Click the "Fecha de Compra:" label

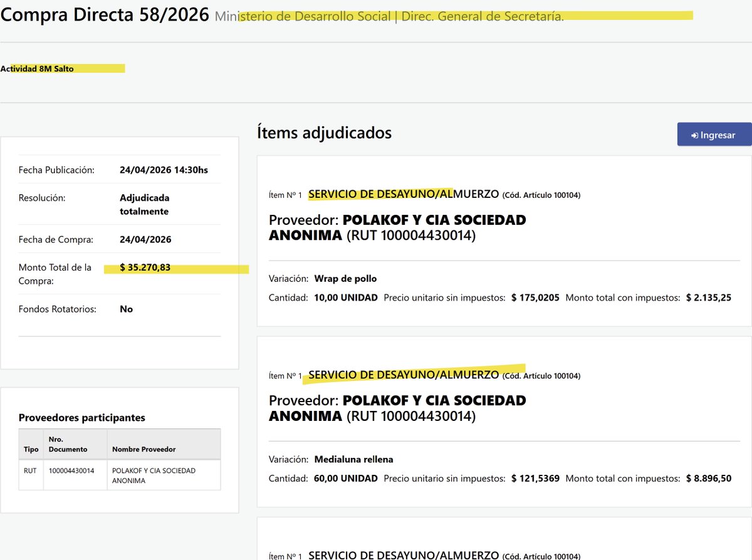56,239
